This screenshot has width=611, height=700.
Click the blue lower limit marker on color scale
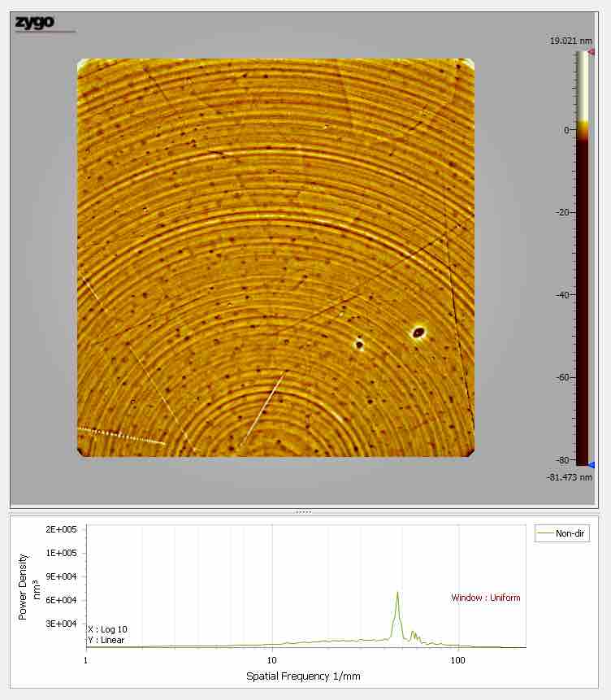point(591,465)
